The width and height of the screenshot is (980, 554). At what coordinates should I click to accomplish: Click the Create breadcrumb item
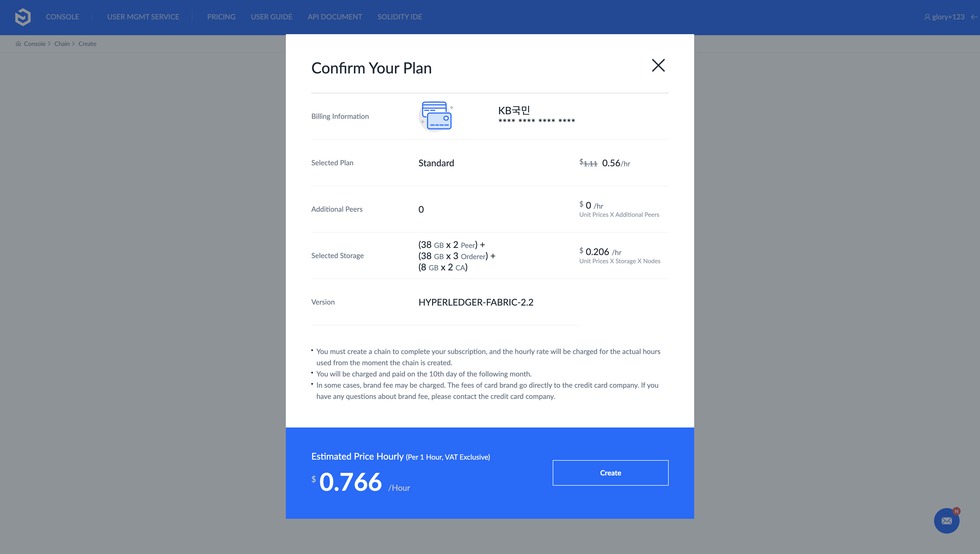87,44
